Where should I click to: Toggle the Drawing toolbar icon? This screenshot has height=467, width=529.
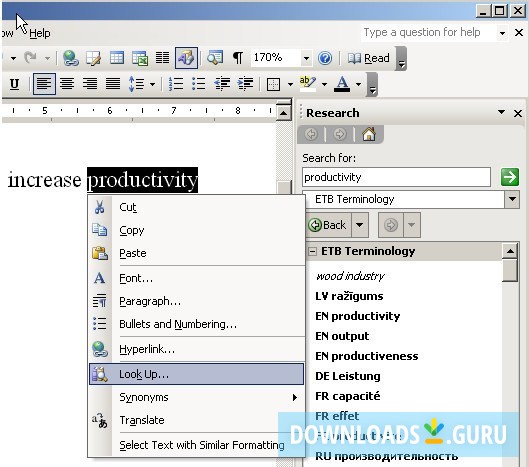point(186,58)
